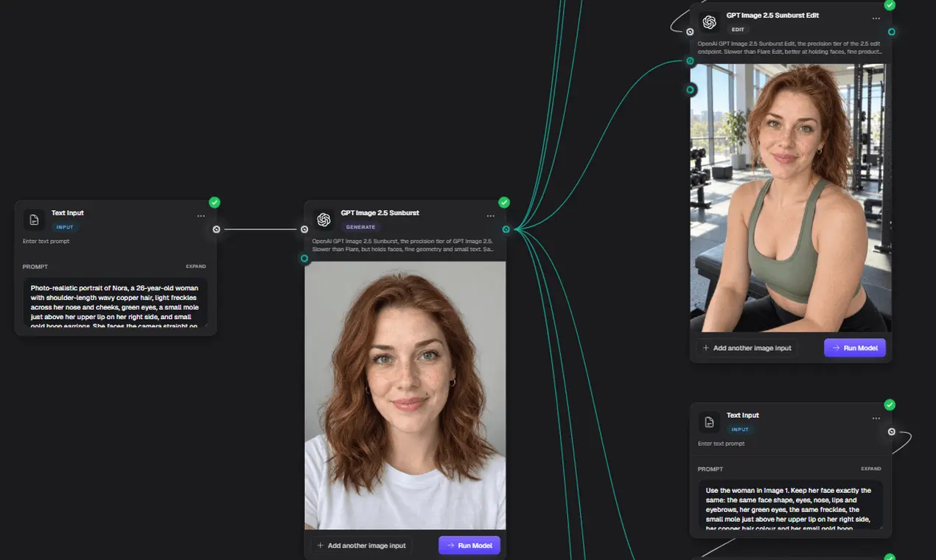Click the 'Enter text prompt' hint on the Nora portrait node
Image resolution: width=936 pixels, height=560 pixels.
tap(46, 241)
